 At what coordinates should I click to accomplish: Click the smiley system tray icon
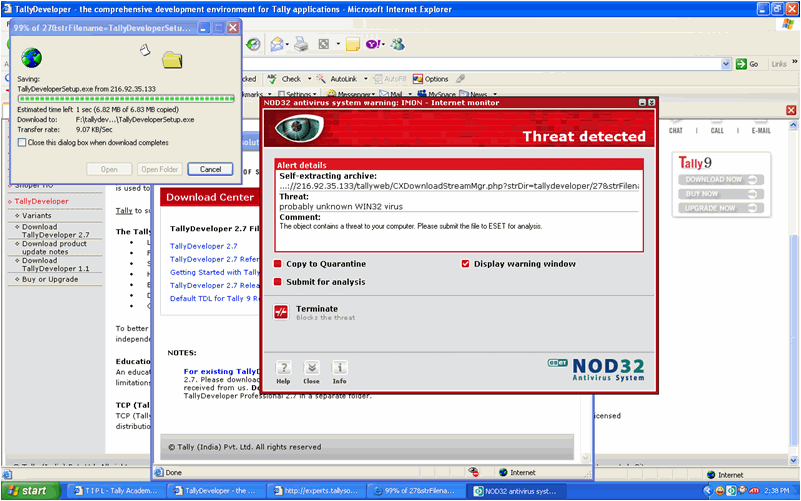pos(720,491)
